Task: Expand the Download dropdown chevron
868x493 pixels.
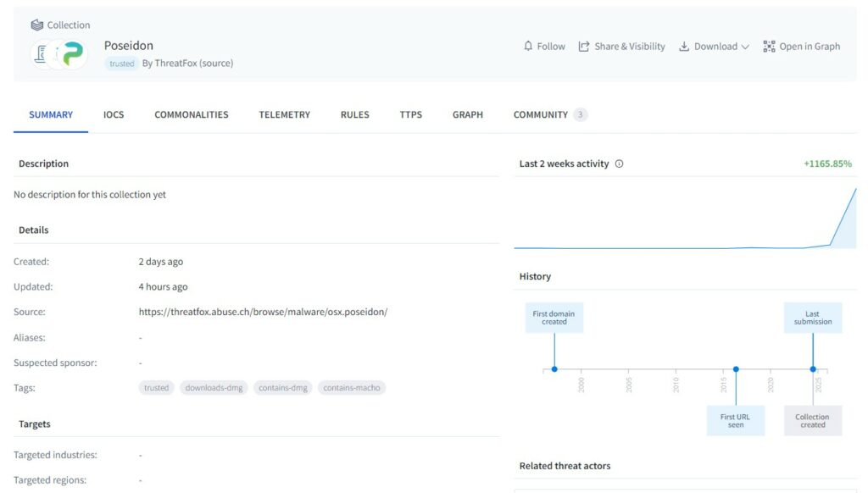Action: (x=745, y=47)
